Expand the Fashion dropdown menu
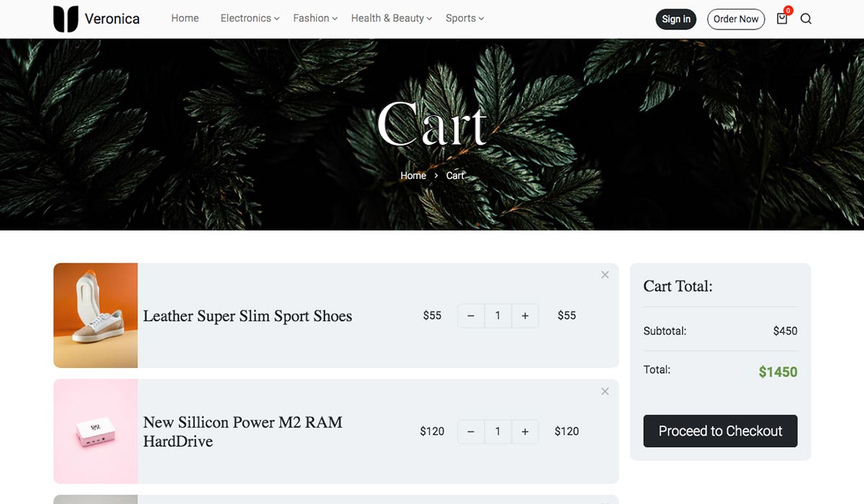This screenshot has width=864, height=504. [x=315, y=18]
